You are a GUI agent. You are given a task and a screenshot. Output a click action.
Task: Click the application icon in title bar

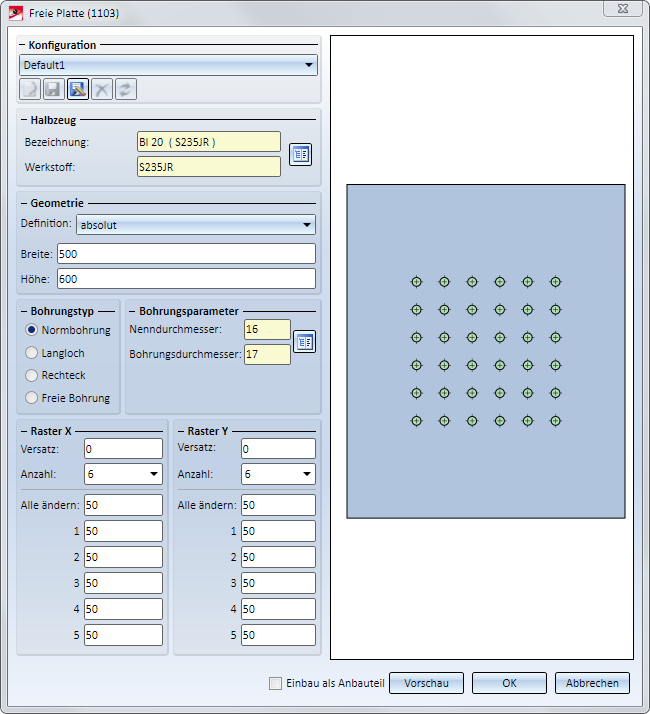coord(16,13)
